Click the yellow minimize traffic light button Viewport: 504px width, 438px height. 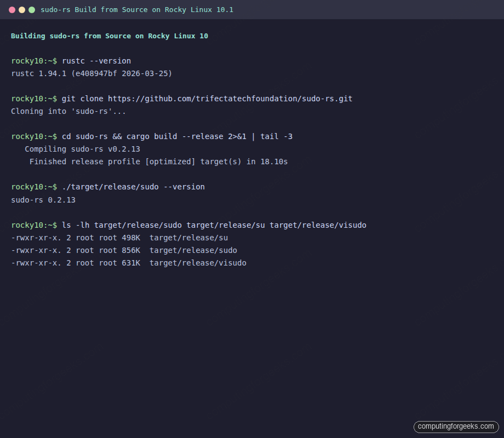(22, 9)
